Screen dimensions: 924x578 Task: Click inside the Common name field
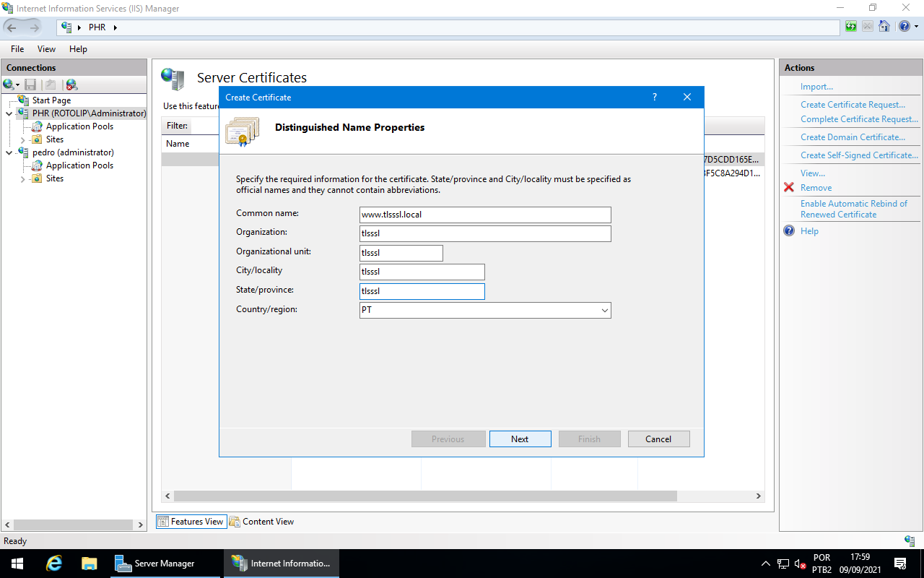click(x=484, y=215)
